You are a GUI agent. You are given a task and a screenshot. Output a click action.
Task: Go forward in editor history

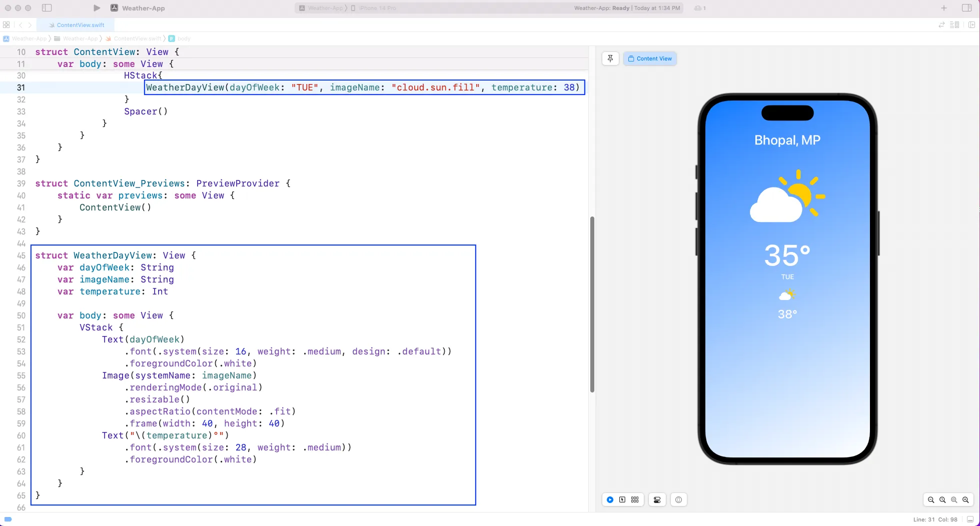[x=30, y=25]
